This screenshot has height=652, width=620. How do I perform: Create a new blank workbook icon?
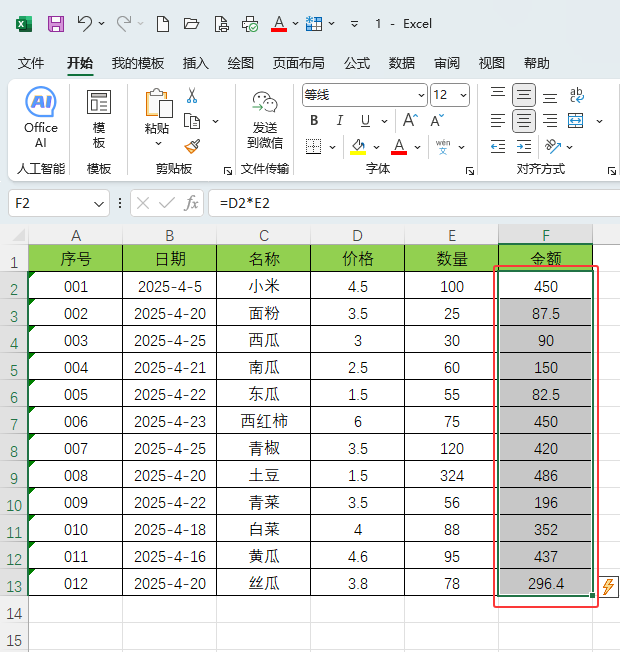coord(163,24)
